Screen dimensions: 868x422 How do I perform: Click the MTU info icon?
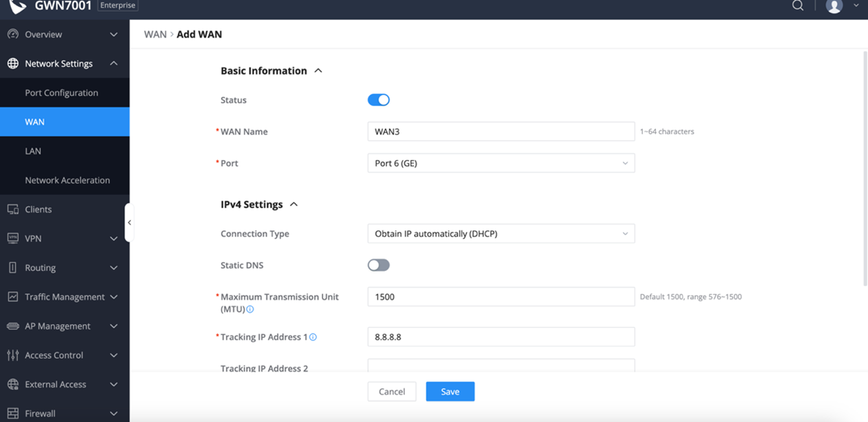(250, 310)
